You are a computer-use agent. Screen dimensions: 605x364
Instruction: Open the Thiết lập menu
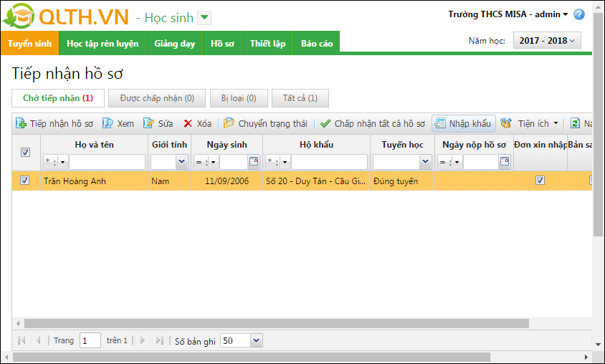click(x=267, y=43)
